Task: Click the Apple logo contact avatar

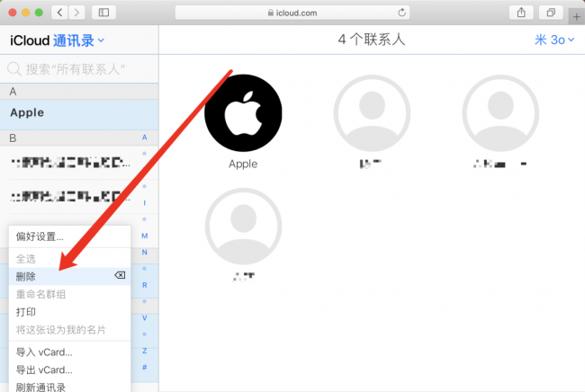Action: click(x=243, y=113)
